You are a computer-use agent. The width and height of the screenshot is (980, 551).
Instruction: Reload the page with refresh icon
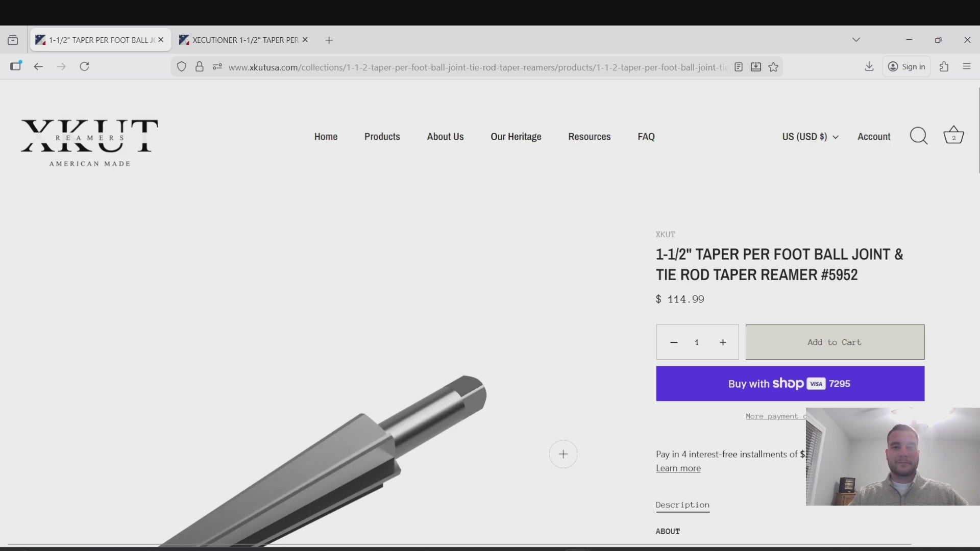click(x=85, y=66)
